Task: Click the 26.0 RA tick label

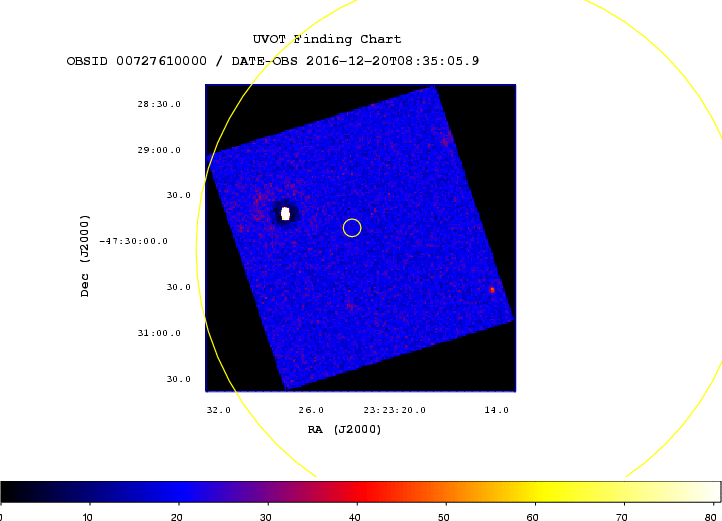Action: pos(311,410)
